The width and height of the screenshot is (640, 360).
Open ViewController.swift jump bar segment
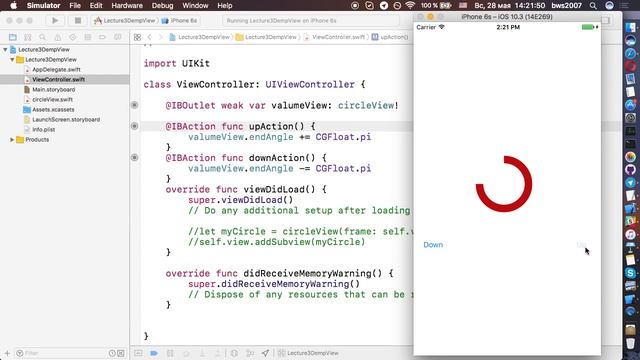click(334, 37)
